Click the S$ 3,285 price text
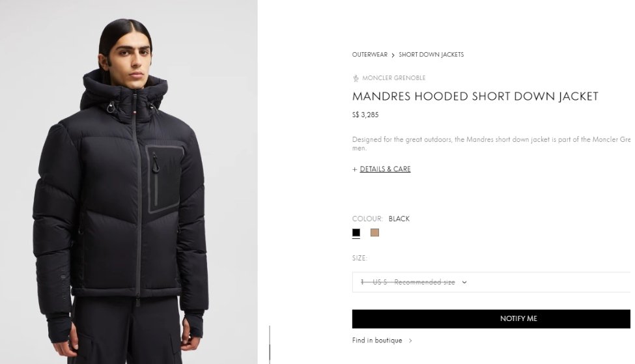The width and height of the screenshot is (635, 364). tap(365, 115)
